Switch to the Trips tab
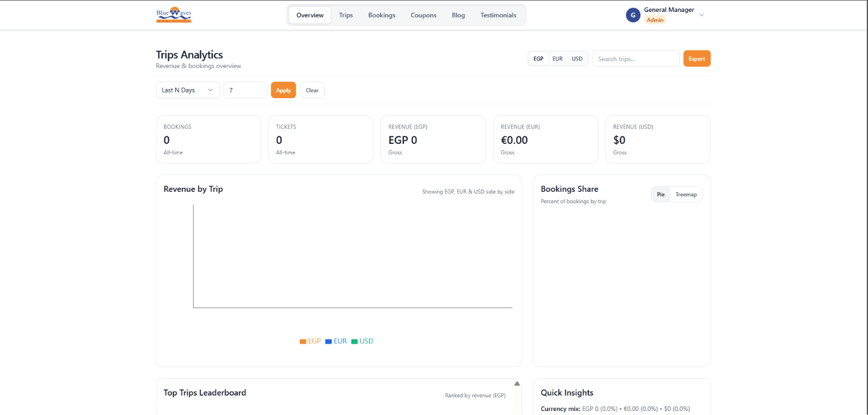The width and height of the screenshot is (868, 415). point(346,15)
